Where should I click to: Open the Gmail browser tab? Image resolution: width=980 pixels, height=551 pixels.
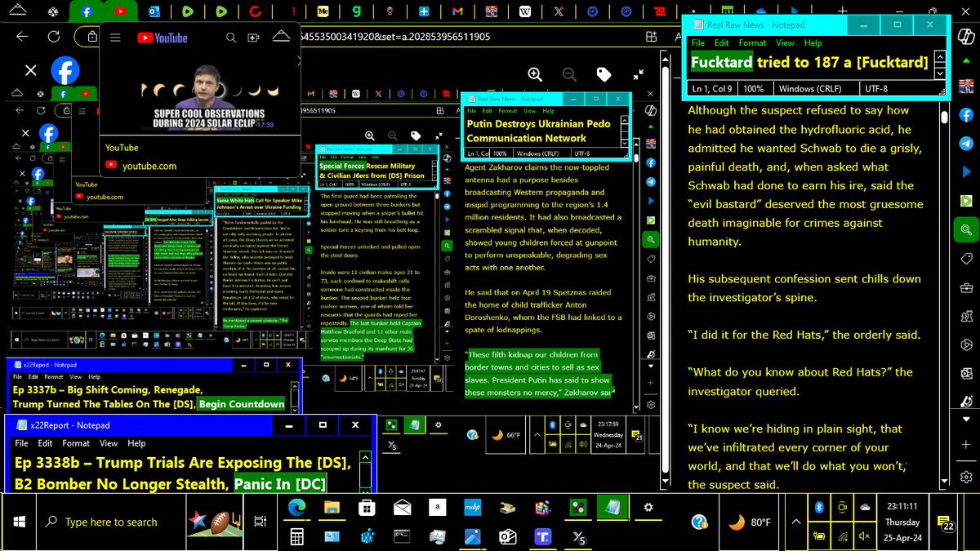(x=457, y=12)
